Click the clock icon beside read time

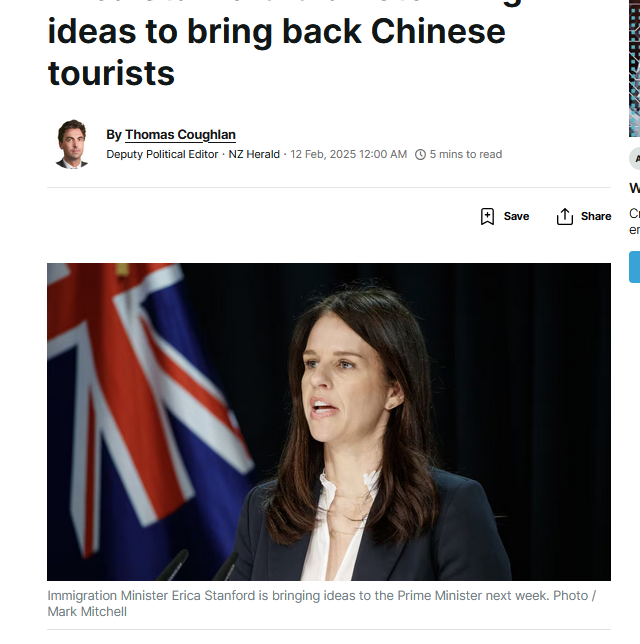[420, 154]
